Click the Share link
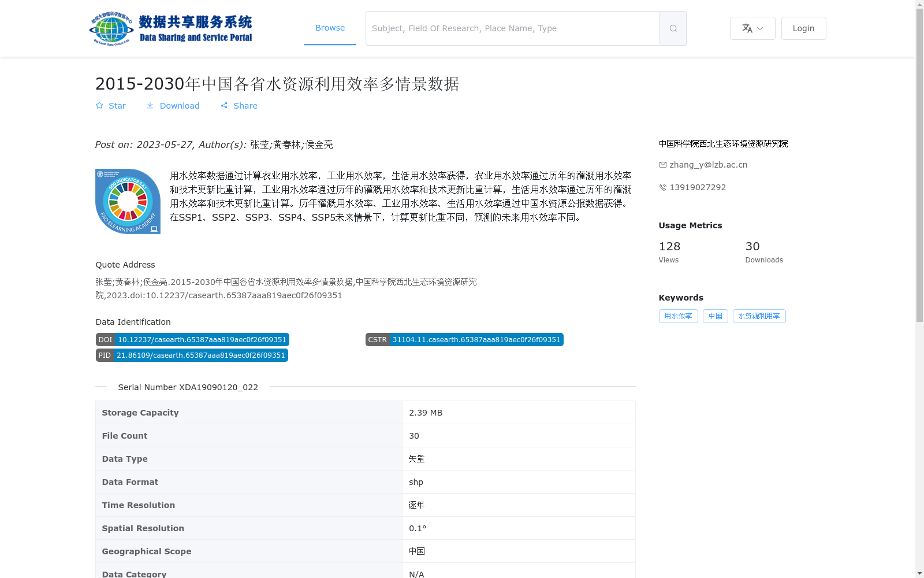This screenshot has width=924, height=578. [x=239, y=106]
